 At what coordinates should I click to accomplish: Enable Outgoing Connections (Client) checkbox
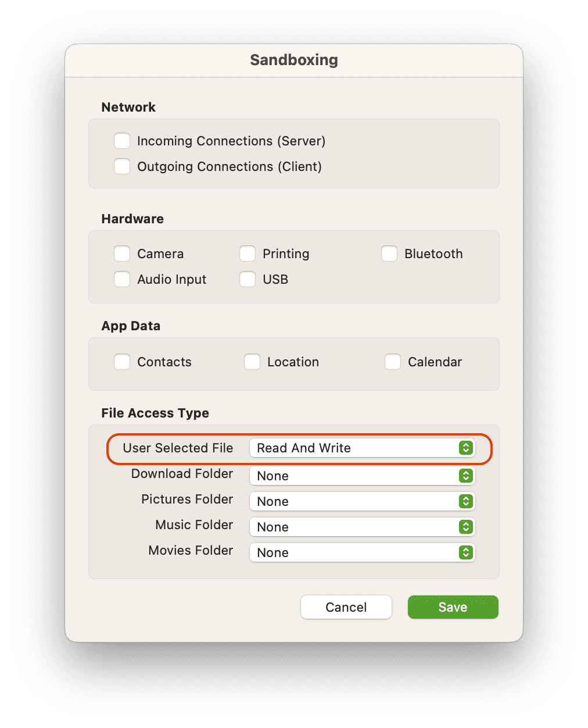[x=122, y=166]
